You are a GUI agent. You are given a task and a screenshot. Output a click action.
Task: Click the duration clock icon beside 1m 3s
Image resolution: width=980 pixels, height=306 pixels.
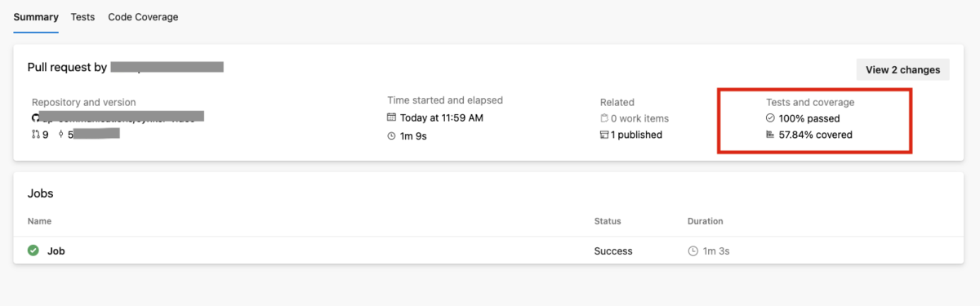pos(693,251)
